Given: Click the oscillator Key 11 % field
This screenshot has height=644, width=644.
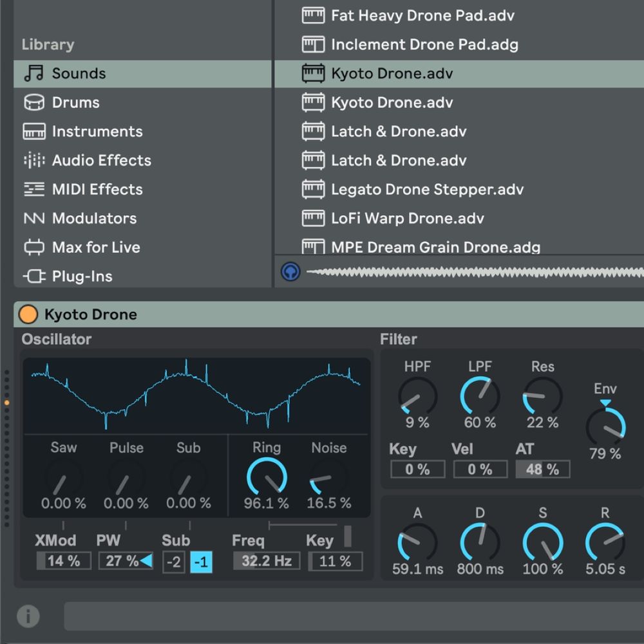Looking at the screenshot, I should point(335,561).
